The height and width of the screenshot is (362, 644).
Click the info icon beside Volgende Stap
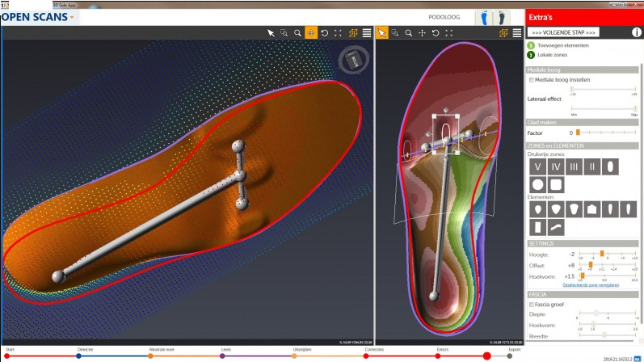point(636,32)
